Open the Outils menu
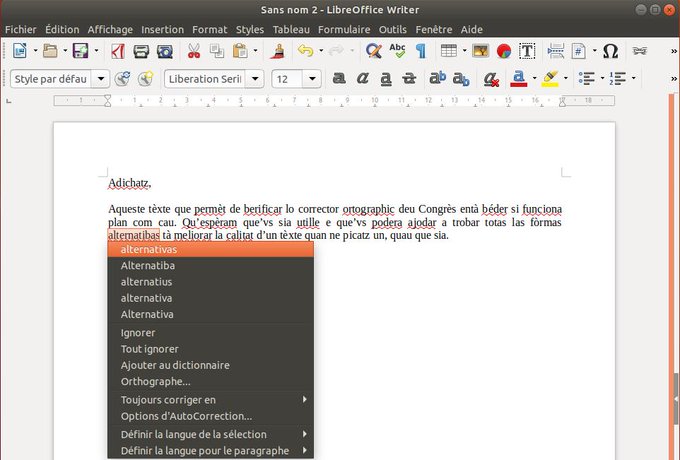Viewport: 680px width, 460px height. click(x=392, y=29)
